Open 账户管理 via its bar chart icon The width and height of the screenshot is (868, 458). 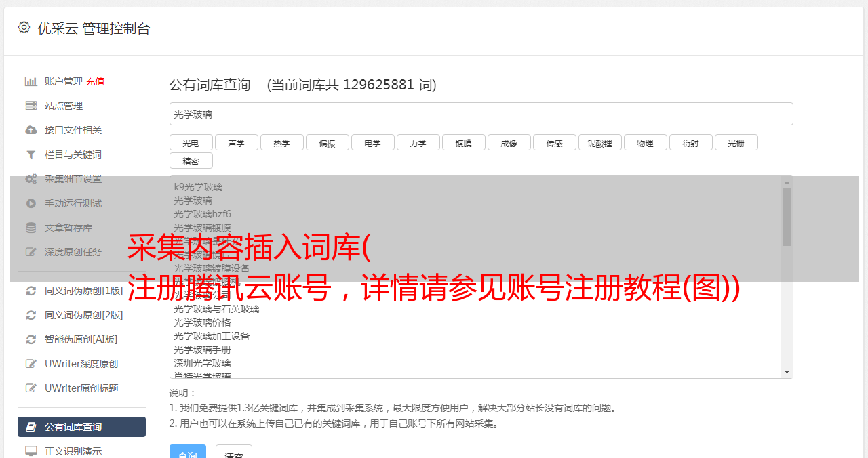point(31,81)
